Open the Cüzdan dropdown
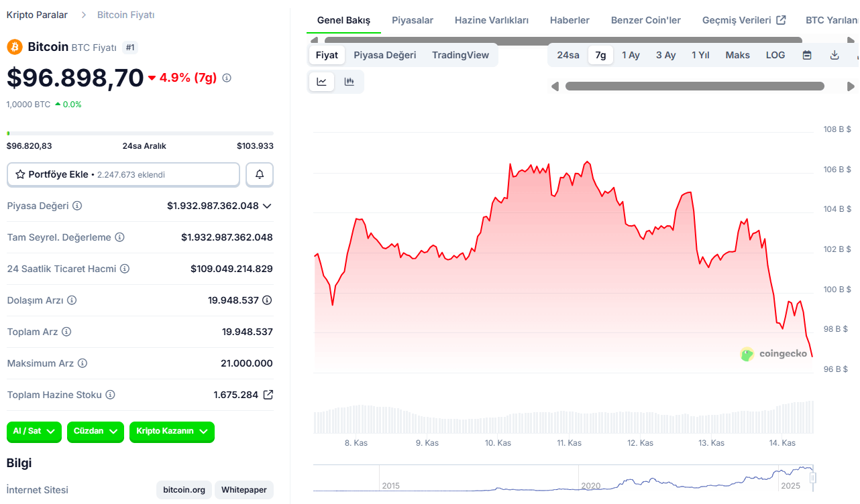The height and width of the screenshot is (504, 860). point(95,432)
